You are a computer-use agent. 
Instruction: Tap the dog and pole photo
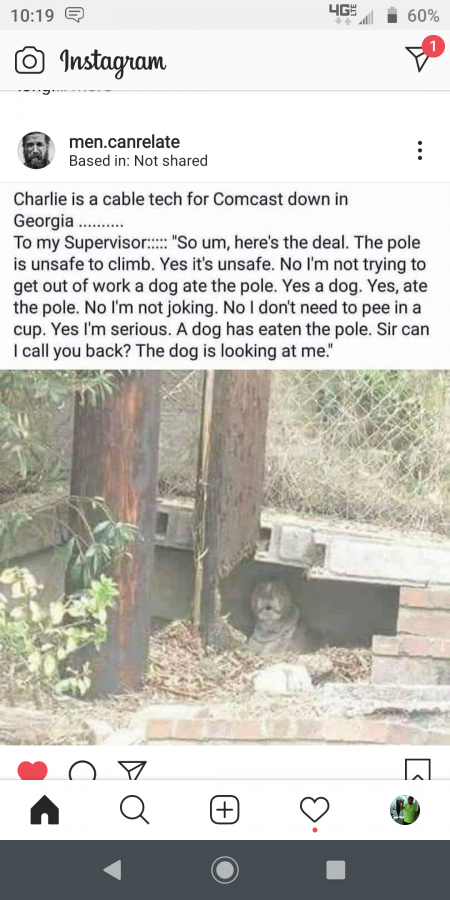pos(225,557)
